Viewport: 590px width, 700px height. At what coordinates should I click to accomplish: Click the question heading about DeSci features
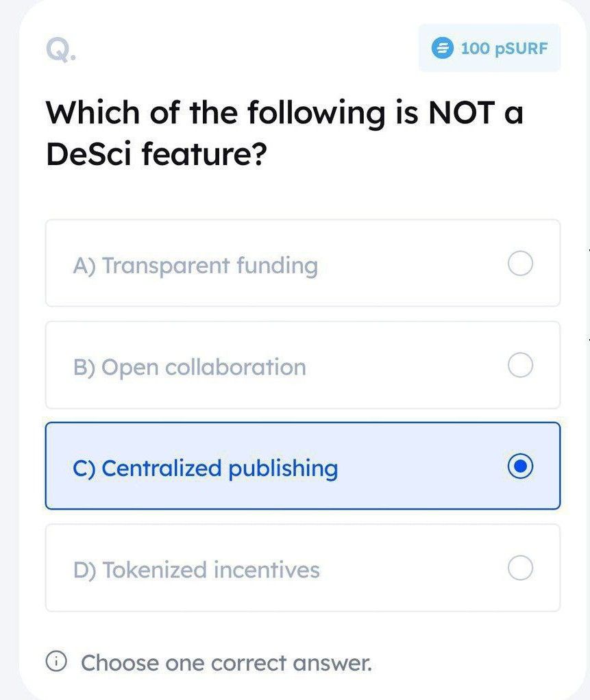coord(284,132)
